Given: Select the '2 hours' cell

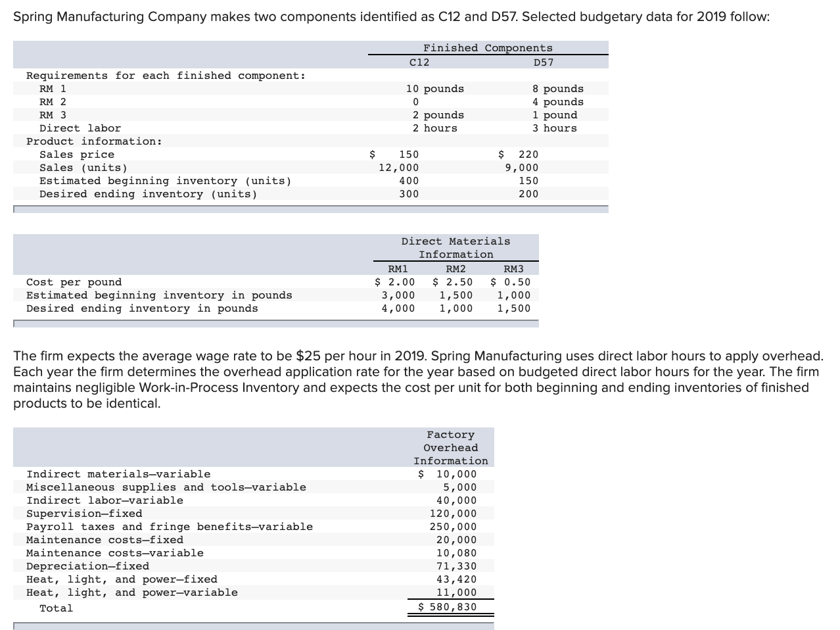Looking at the screenshot, I should pyautogui.click(x=435, y=128).
